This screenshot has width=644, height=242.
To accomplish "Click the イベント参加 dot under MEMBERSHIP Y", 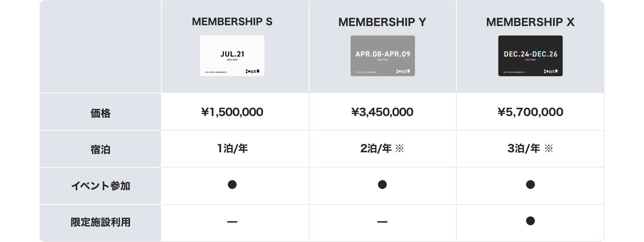I will 382,184.
